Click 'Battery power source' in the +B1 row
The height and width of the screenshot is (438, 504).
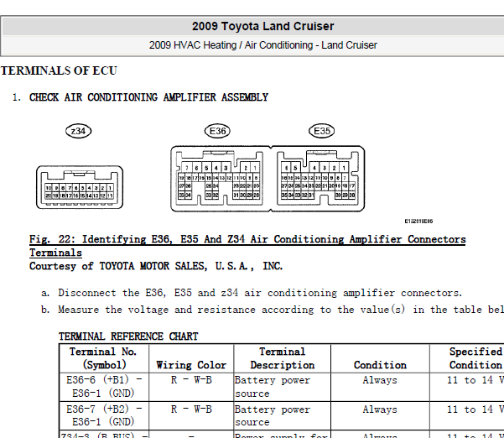point(273,387)
